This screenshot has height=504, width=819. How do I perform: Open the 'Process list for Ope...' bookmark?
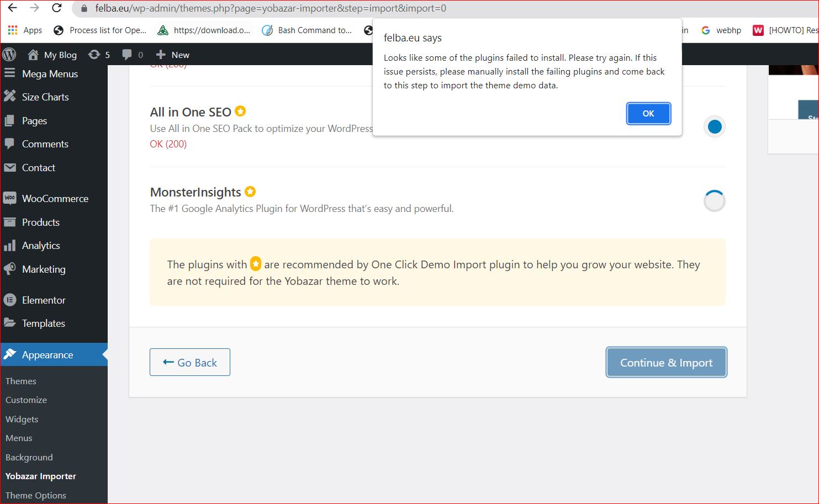(x=100, y=30)
